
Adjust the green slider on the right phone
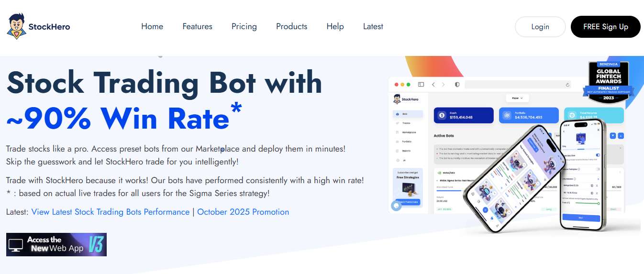click(x=588, y=203)
